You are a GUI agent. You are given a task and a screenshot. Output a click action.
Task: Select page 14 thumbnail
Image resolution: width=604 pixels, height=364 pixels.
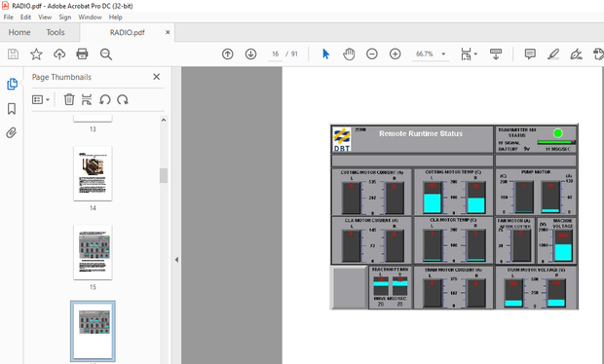click(x=93, y=173)
